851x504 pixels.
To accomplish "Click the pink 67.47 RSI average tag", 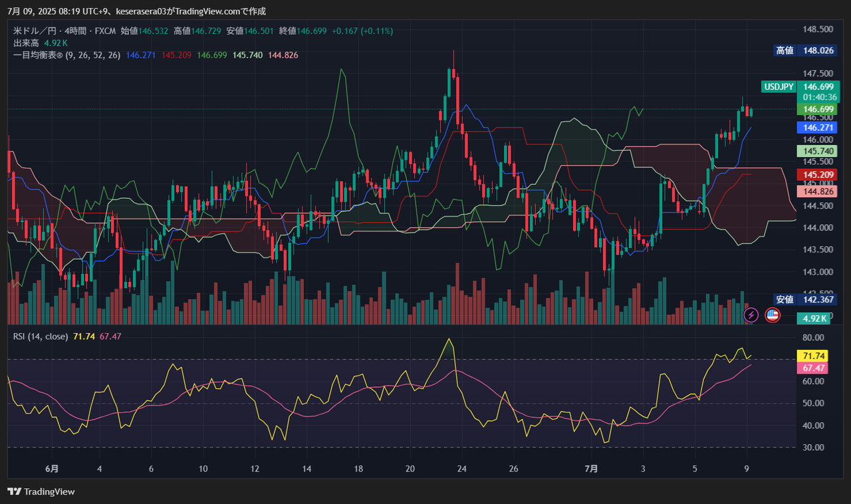I will pos(814,368).
